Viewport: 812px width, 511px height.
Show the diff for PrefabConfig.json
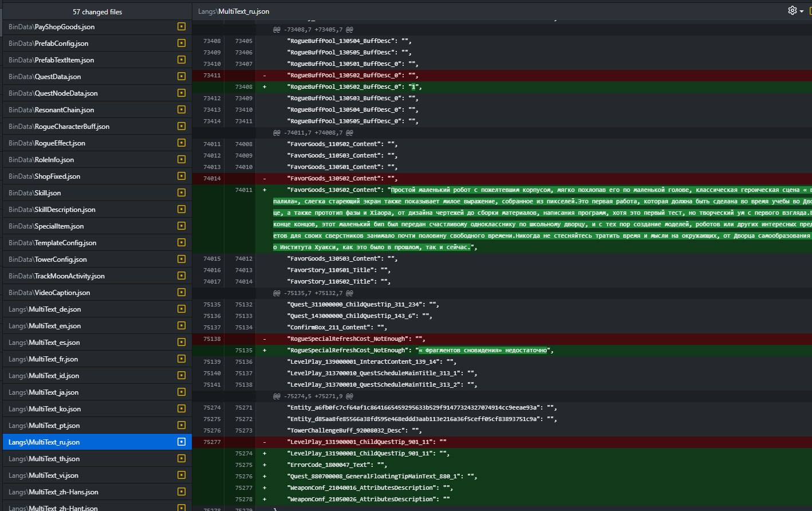pos(48,44)
